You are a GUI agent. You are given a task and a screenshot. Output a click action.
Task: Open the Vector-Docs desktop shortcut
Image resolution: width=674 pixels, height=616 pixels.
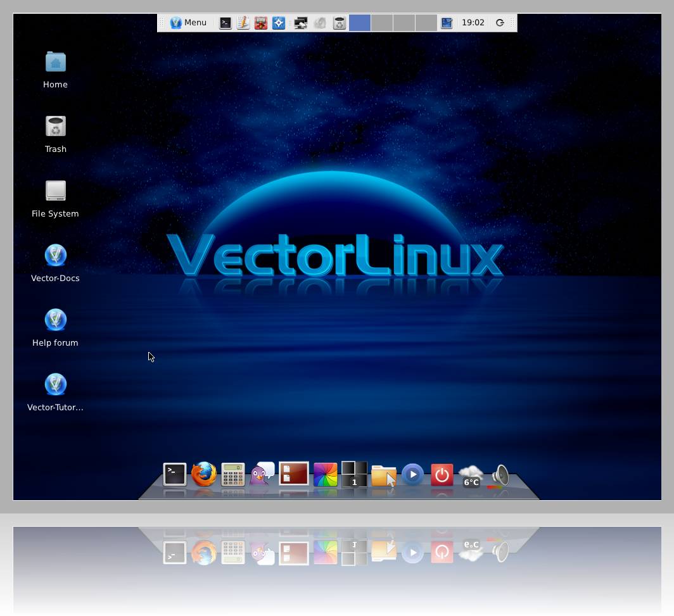point(56,256)
